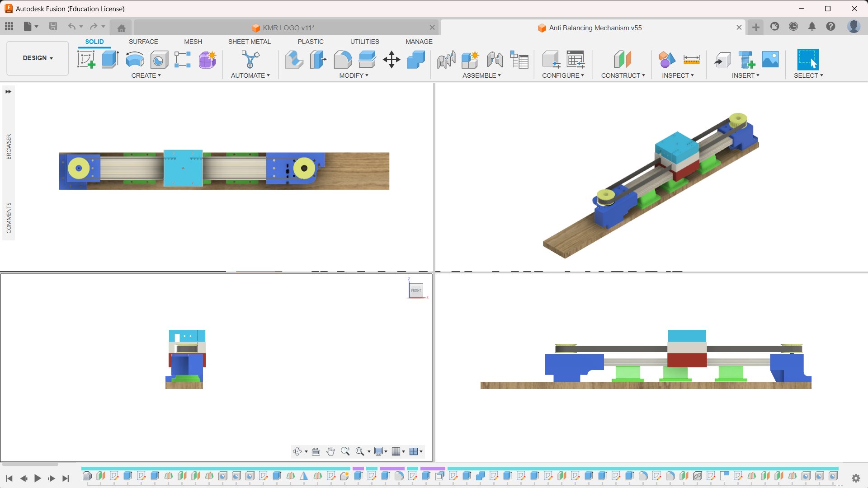Open the viewport layout dropdown
The height and width of the screenshot is (488, 868).
point(415,451)
